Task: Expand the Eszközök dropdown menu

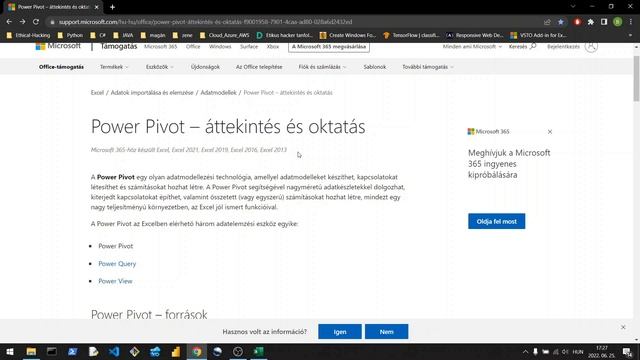Action: tap(160, 67)
